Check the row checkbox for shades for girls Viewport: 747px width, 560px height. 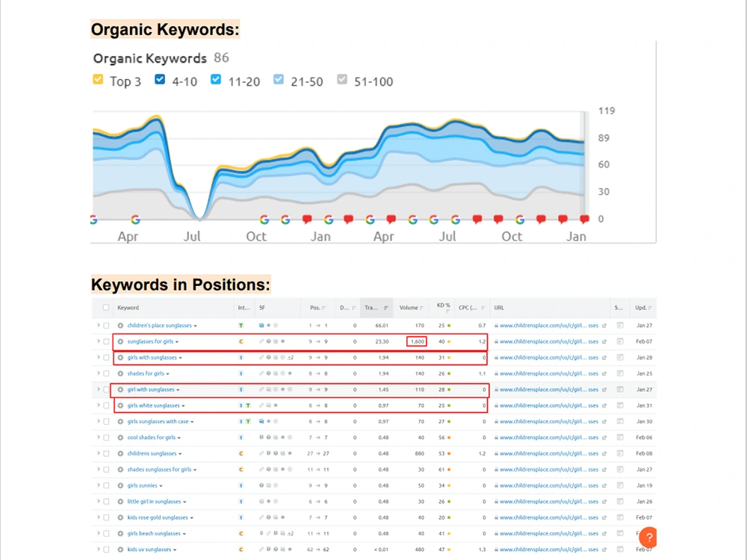pyautogui.click(x=106, y=374)
